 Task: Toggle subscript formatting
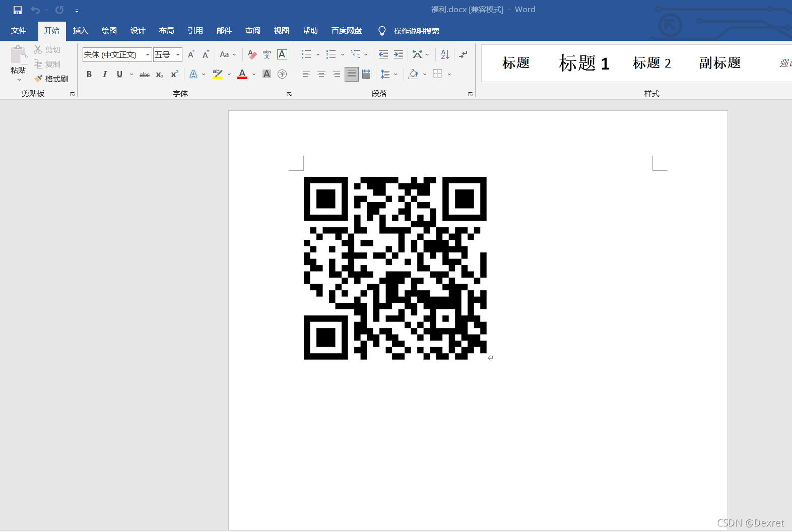pos(160,75)
